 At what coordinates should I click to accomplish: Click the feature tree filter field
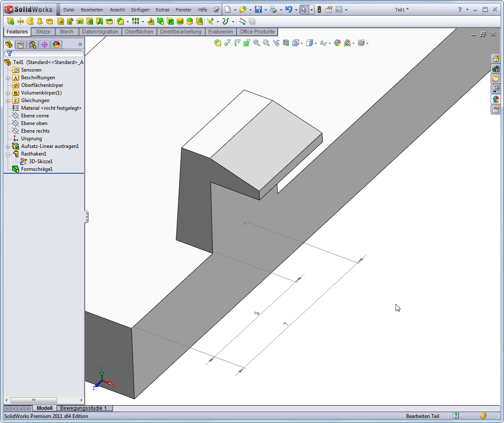coord(46,54)
